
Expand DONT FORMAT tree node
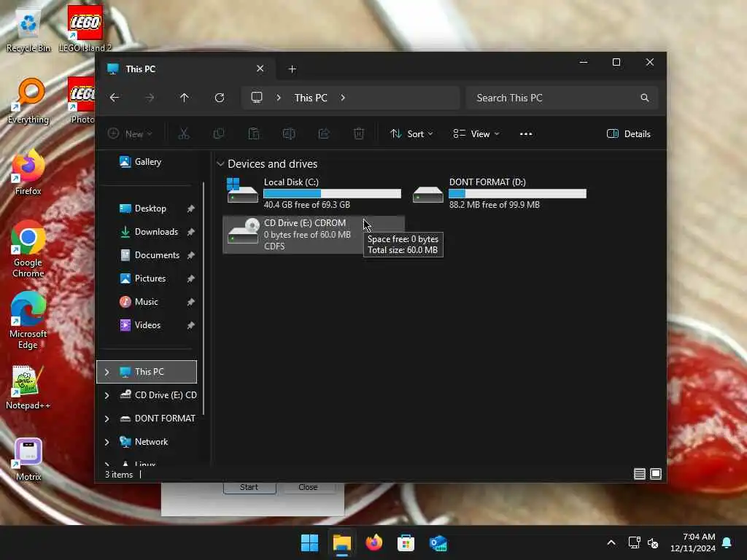[107, 419]
